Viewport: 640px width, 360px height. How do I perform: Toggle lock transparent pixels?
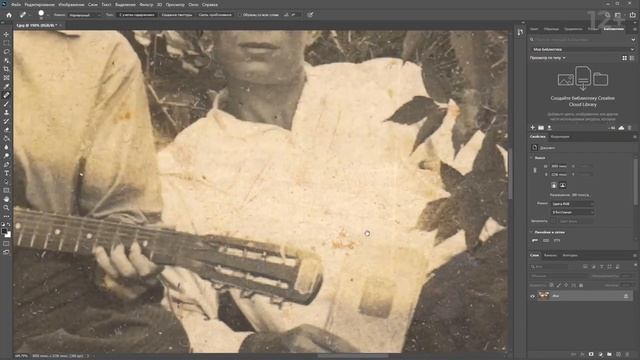click(x=551, y=285)
